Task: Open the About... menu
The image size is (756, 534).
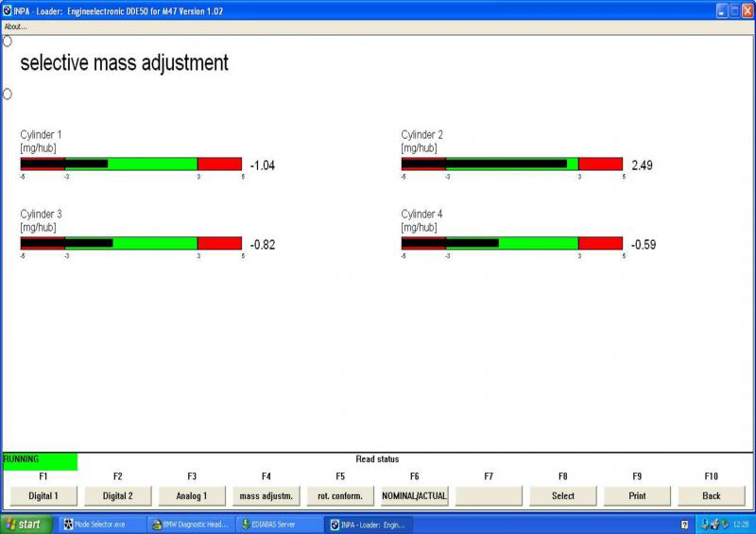Action: (16, 26)
